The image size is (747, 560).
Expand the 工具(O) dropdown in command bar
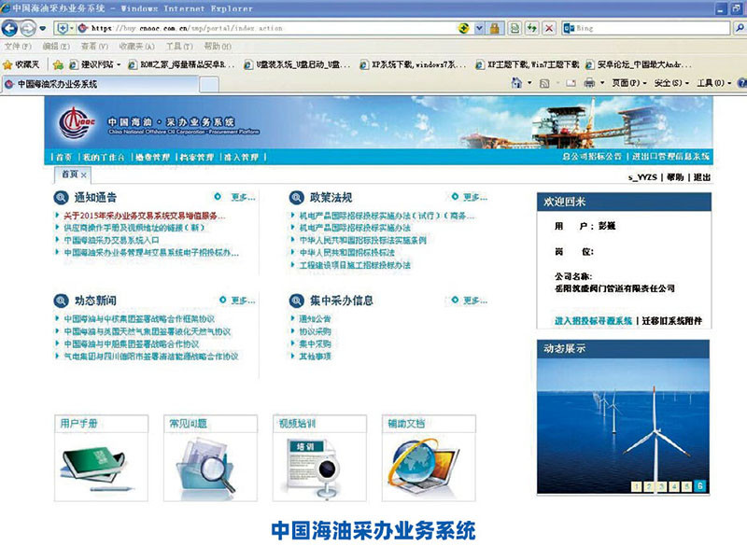712,83
